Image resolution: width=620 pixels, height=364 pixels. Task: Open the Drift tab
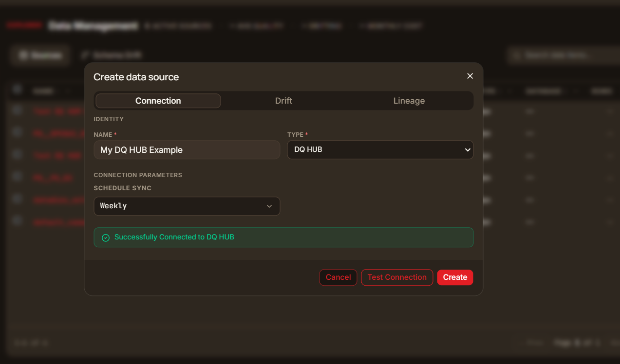click(283, 101)
